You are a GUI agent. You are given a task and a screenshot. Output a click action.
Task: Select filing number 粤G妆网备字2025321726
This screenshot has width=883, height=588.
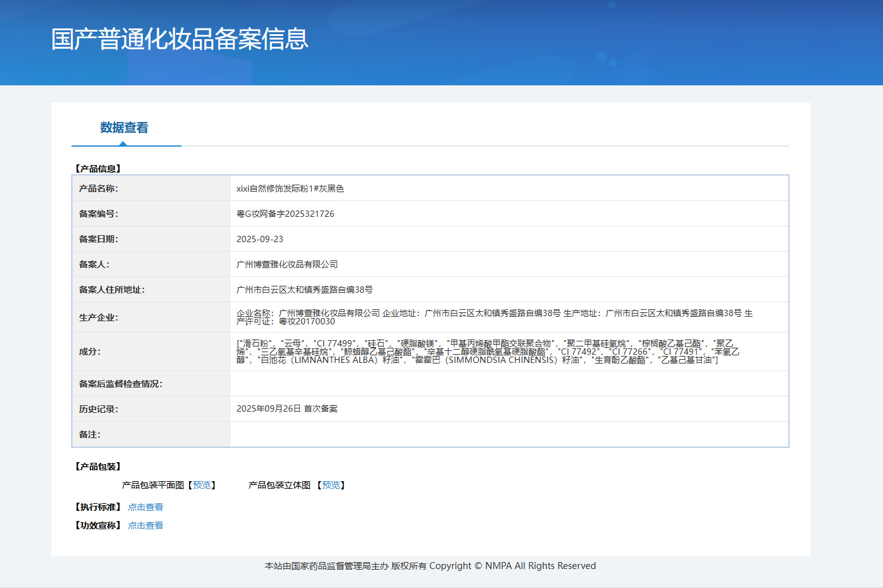[285, 214]
